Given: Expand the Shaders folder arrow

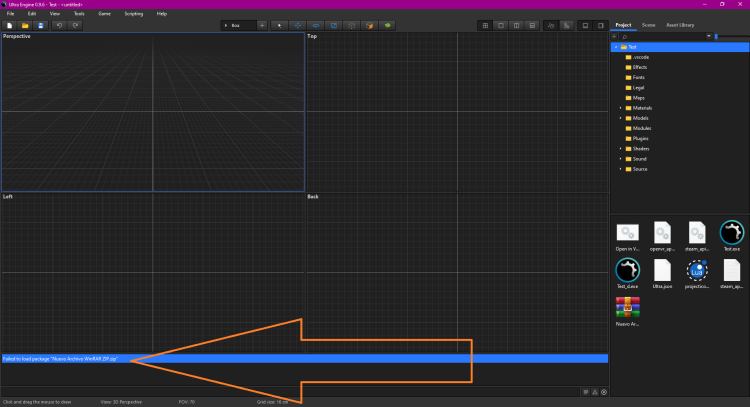Looking at the screenshot, I should [620, 148].
